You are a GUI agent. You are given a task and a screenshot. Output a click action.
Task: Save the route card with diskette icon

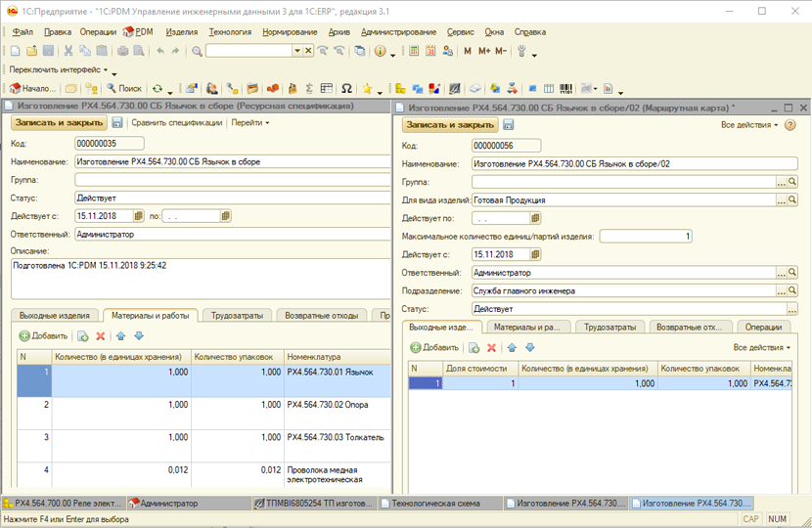[x=508, y=125]
